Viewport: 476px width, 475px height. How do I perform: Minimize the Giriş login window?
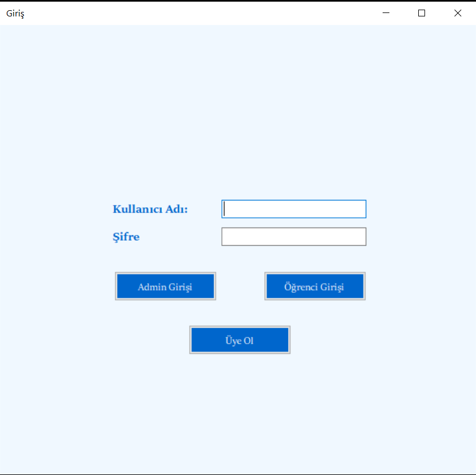[385, 12]
